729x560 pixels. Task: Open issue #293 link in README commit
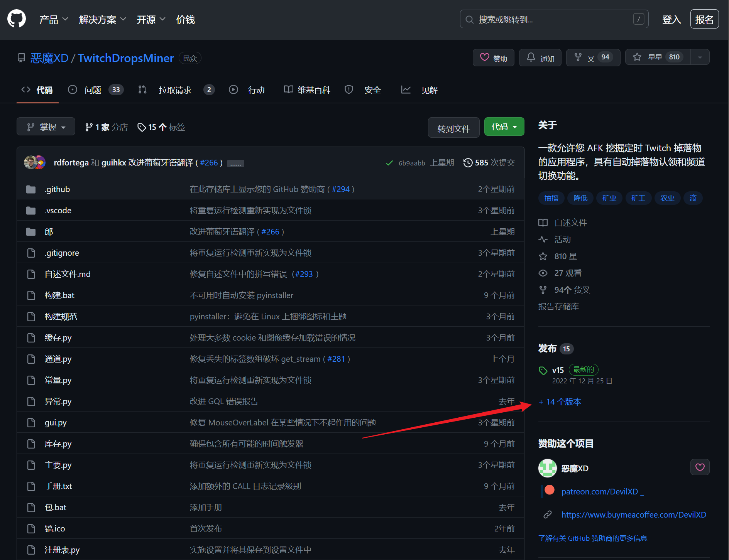point(304,274)
